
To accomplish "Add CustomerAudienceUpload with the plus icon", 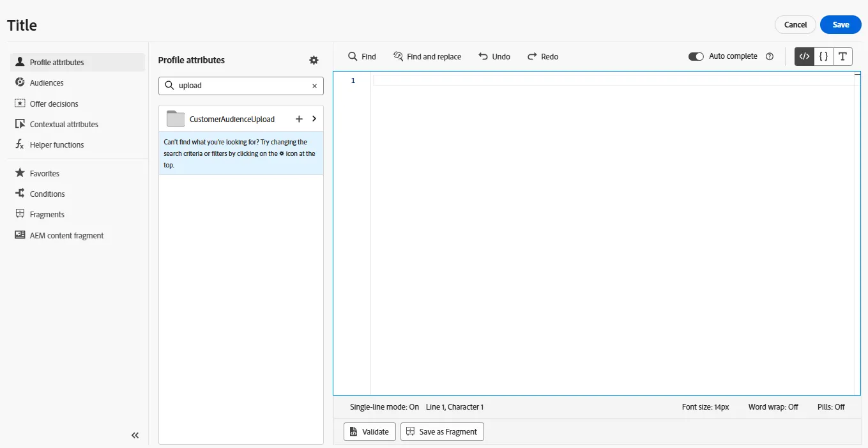I will [x=299, y=119].
